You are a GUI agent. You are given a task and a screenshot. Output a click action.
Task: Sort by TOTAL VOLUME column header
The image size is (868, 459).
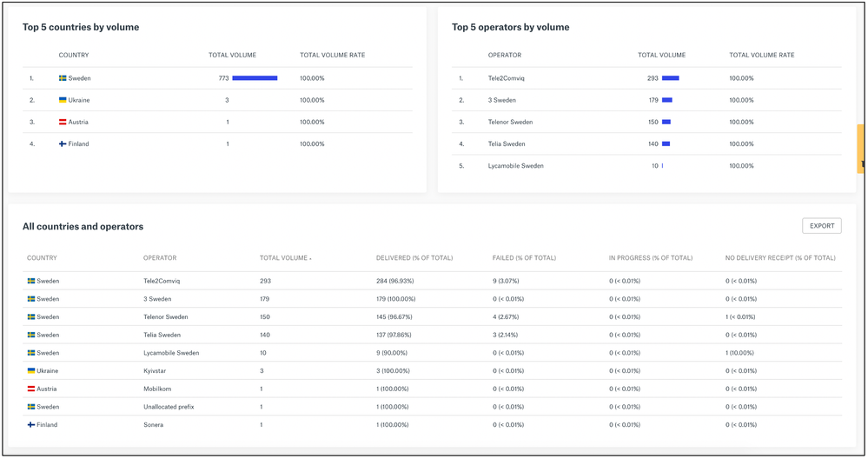click(x=286, y=258)
